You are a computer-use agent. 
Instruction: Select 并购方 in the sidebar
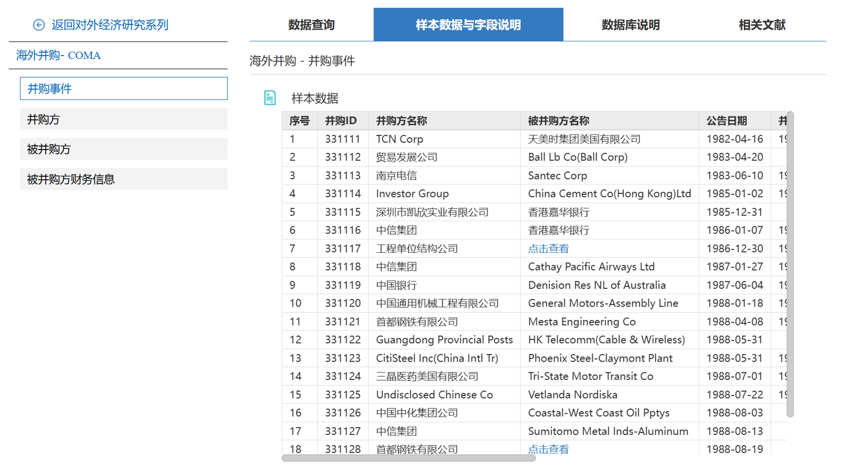[123, 119]
